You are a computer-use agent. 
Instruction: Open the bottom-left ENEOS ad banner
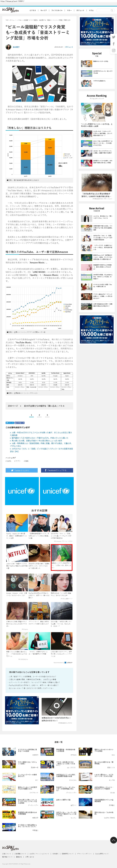coord(22,710)
